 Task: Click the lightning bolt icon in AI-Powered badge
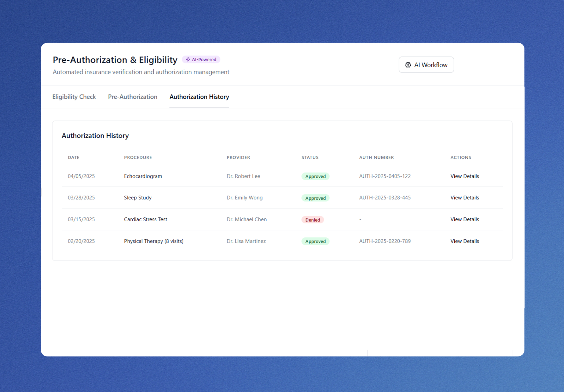[188, 59]
